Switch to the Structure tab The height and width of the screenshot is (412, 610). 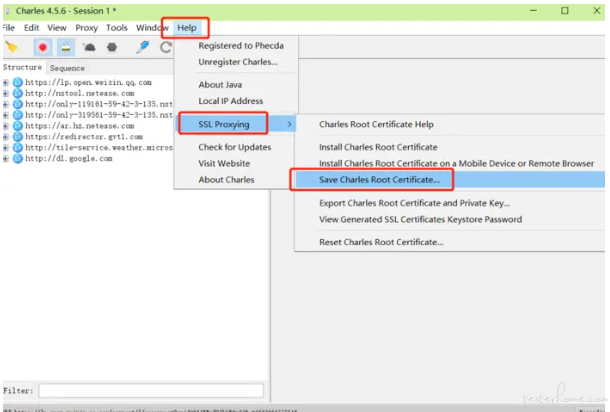pyautogui.click(x=23, y=67)
